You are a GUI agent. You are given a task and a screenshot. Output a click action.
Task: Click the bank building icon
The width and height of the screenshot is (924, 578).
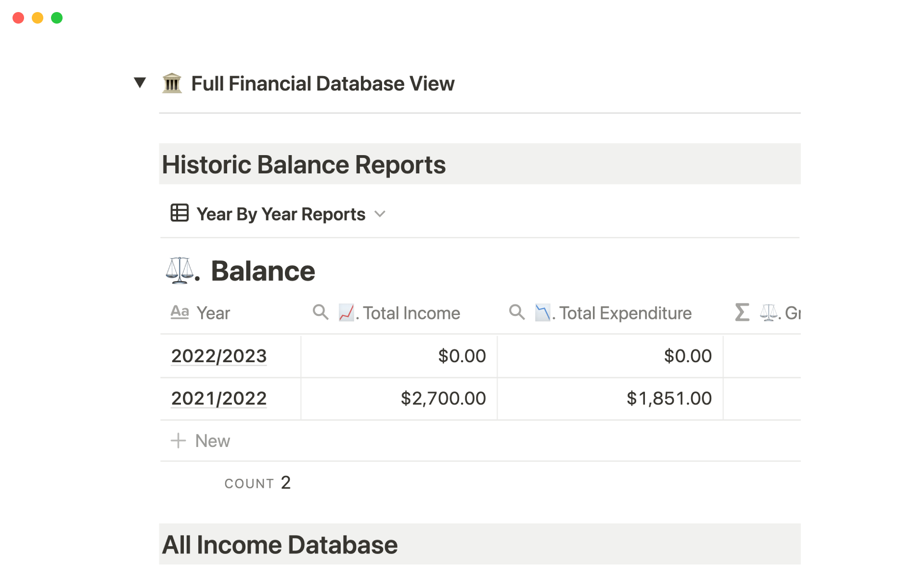(x=172, y=83)
